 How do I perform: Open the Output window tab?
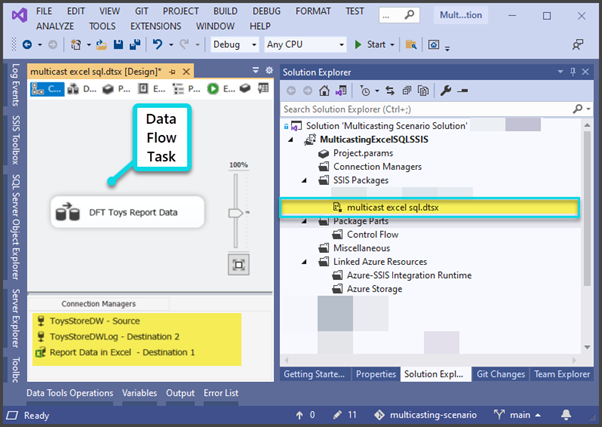(180, 393)
